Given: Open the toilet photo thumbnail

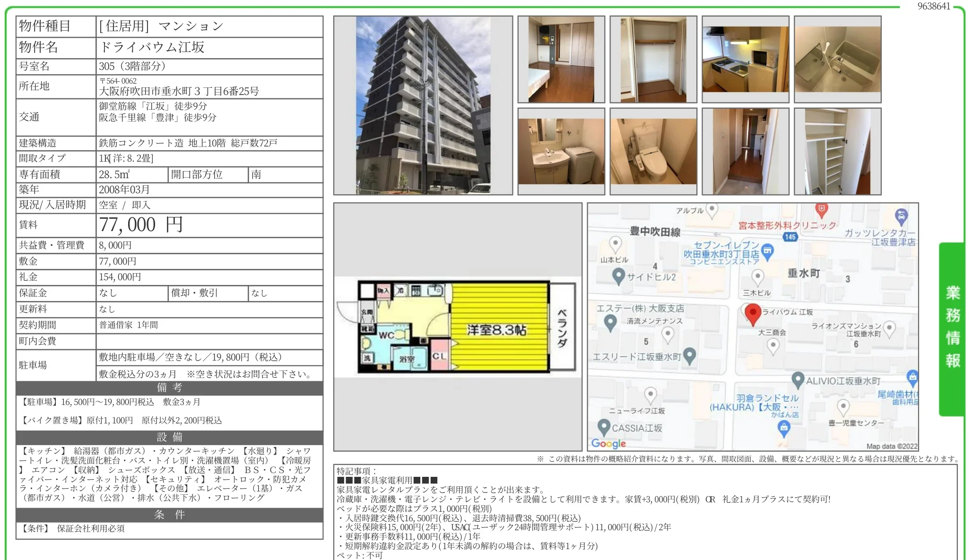Looking at the screenshot, I should (x=653, y=151).
